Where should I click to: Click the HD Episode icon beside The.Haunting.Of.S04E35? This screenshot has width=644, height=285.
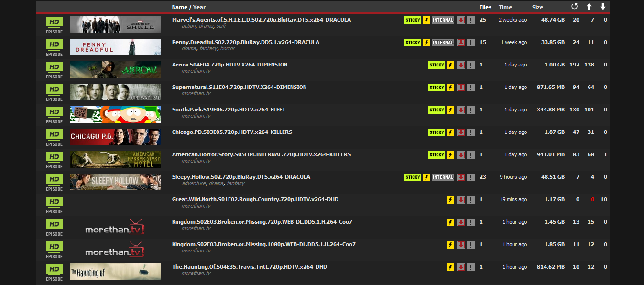54,272
